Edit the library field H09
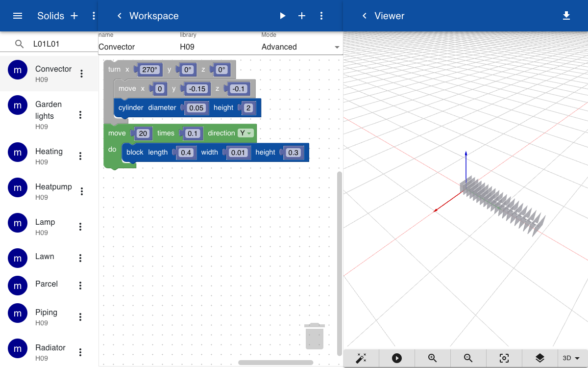Screen dimensions: 588x368 220,47
